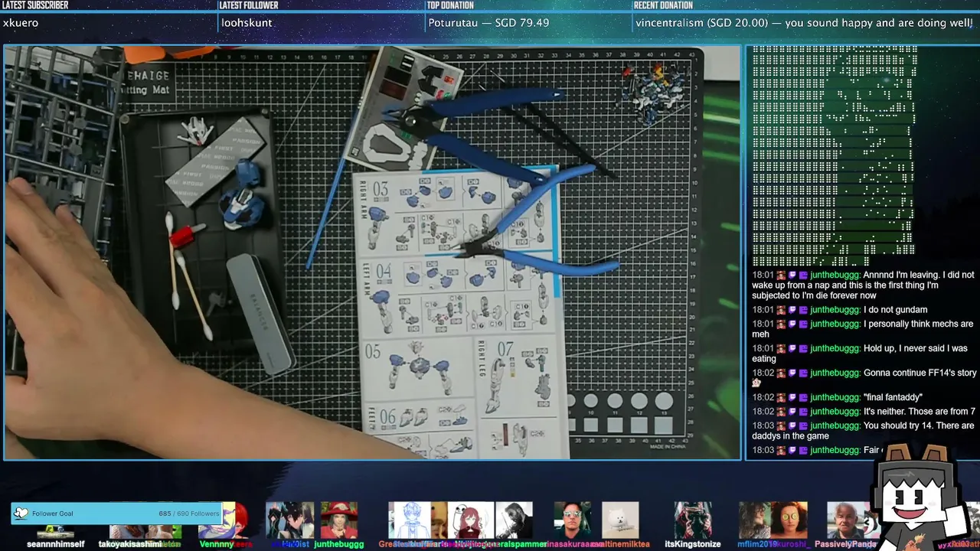Click the latest follower name loohskunt
The height and width of the screenshot is (551, 980).
pos(247,23)
